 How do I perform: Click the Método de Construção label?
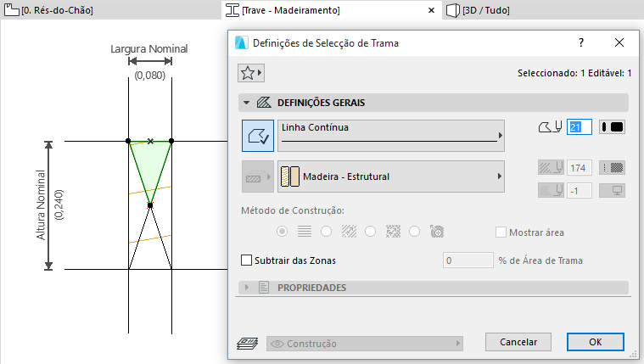(293, 210)
